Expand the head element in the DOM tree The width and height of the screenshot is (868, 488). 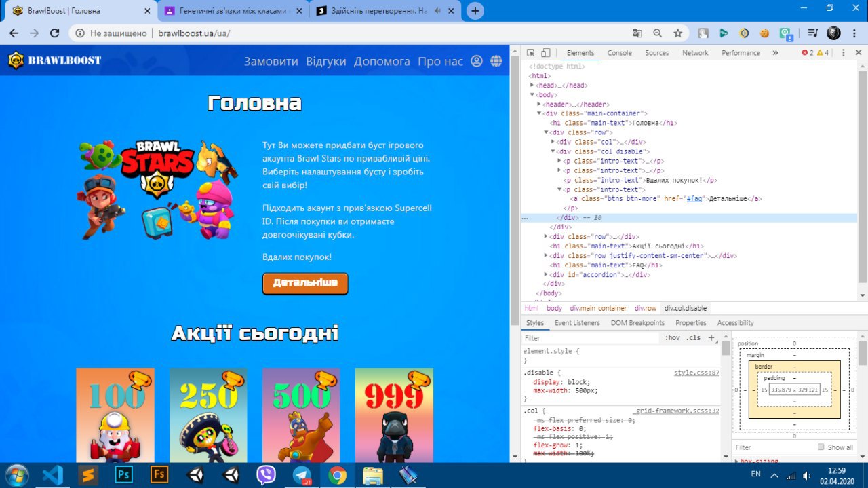[x=532, y=86]
